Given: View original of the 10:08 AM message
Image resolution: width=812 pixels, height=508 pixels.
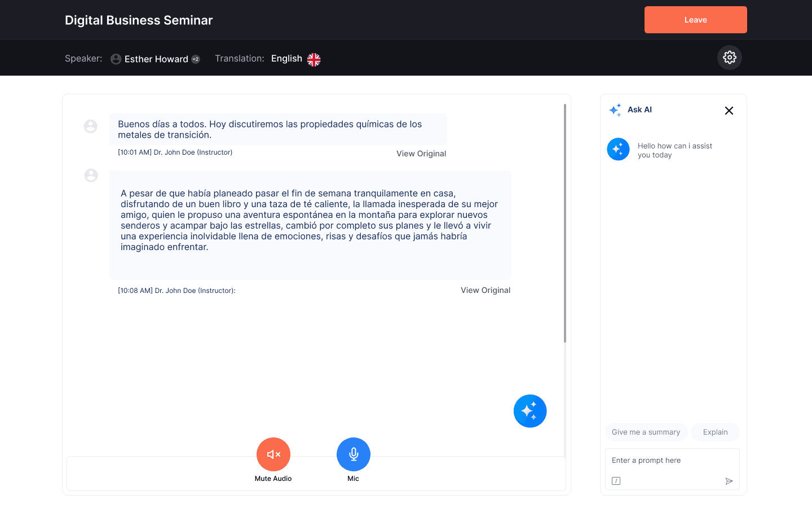Looking at the screenshot, I should 486,290.
